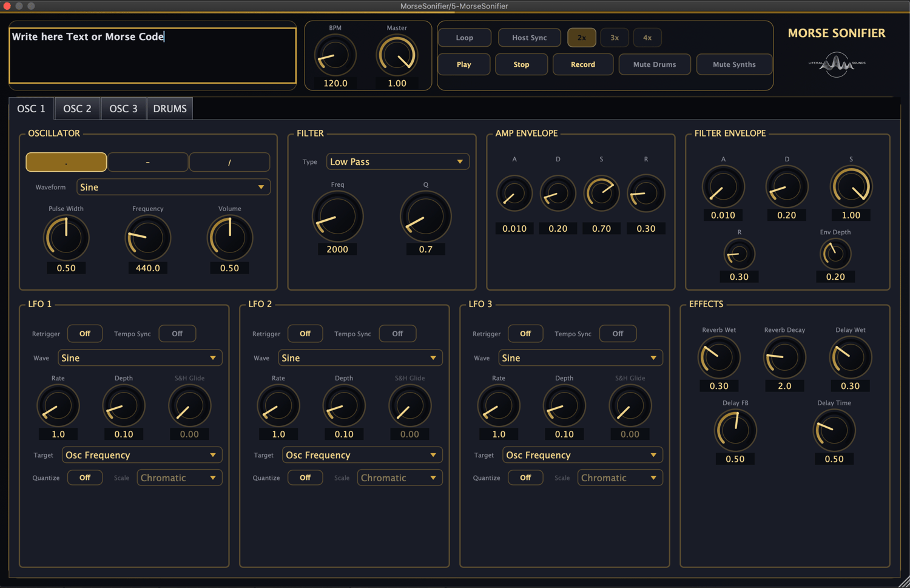910x588 pixels.
Task: Open the LFO 3 Target dropdown
Action: (x=582, y=455)
